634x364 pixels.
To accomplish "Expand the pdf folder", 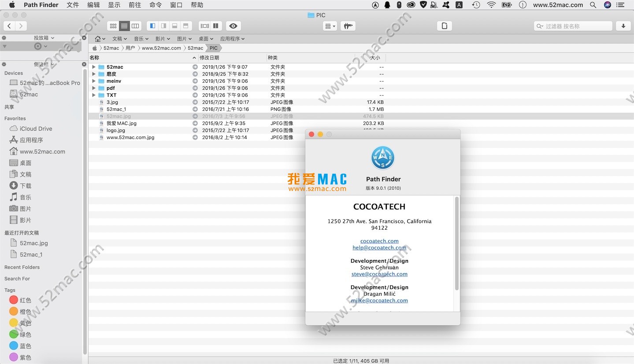I will coord(94,88).
